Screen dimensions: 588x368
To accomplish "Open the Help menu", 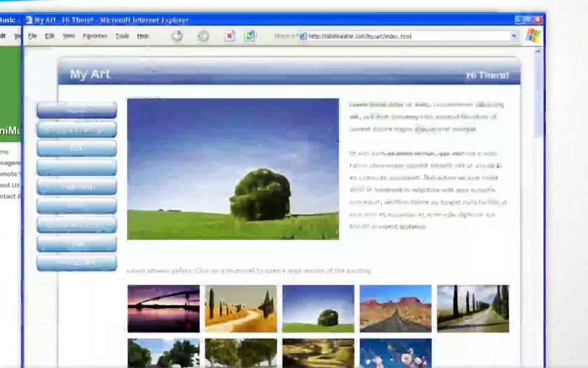I will (x=142, y=36).
